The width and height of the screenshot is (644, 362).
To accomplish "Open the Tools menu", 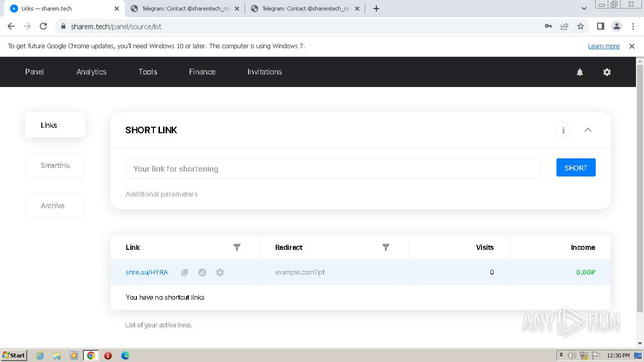I will point(148,72).
